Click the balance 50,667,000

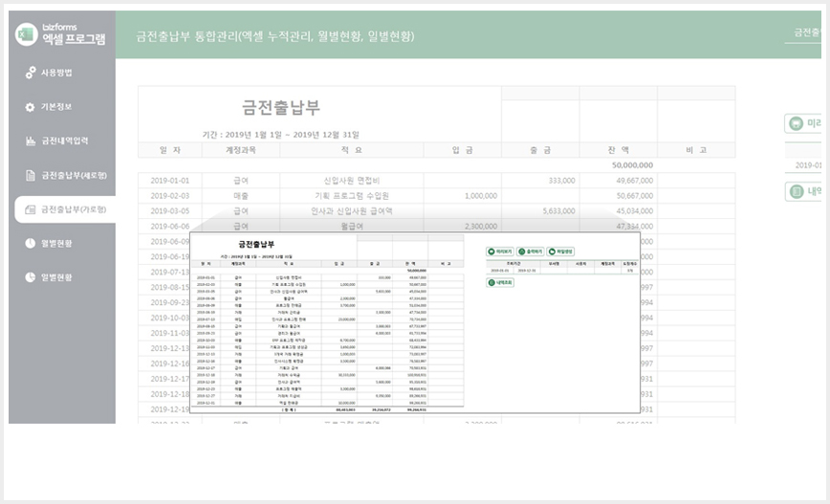click(x=634, y=196)
